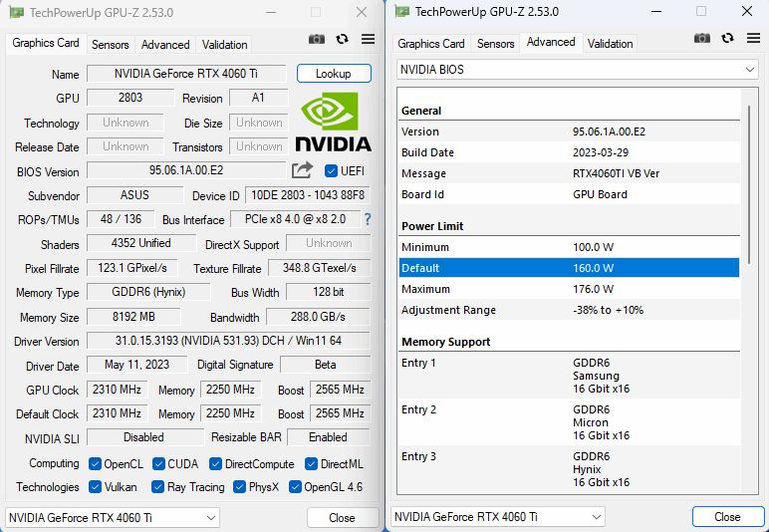Open GPU selector dropdown in left window
769x532 pixels.
coord(113,518)
